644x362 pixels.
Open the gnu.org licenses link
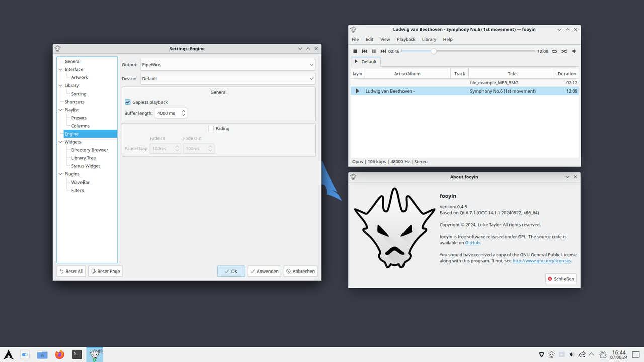pos(542,261)
